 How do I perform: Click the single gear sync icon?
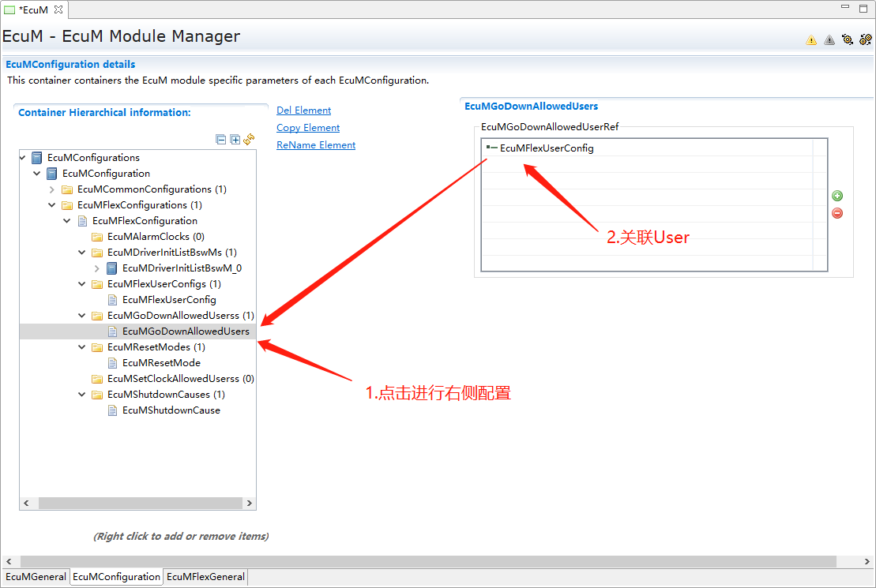click(x=848, y=39)
